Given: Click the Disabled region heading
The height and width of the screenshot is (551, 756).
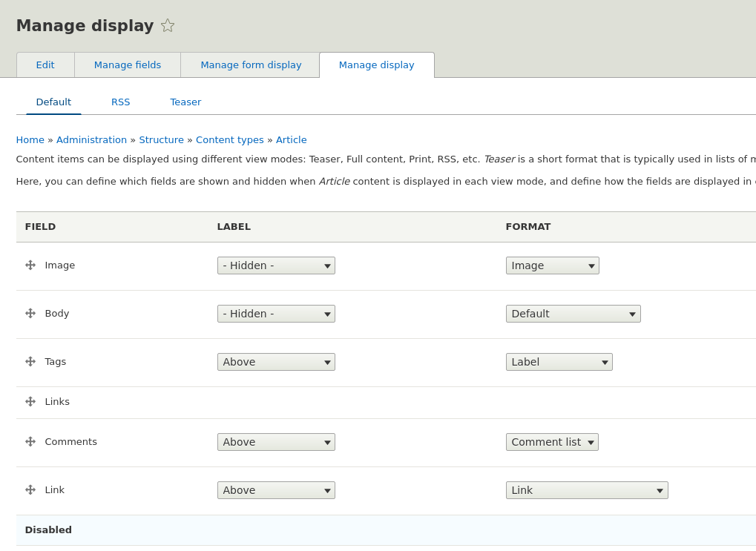Looking at the screenshot, I should coord(48,529).
